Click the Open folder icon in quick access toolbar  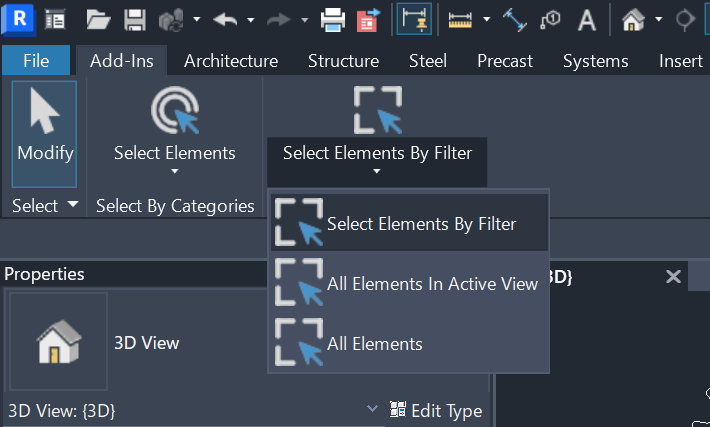[x=98, y=19]
